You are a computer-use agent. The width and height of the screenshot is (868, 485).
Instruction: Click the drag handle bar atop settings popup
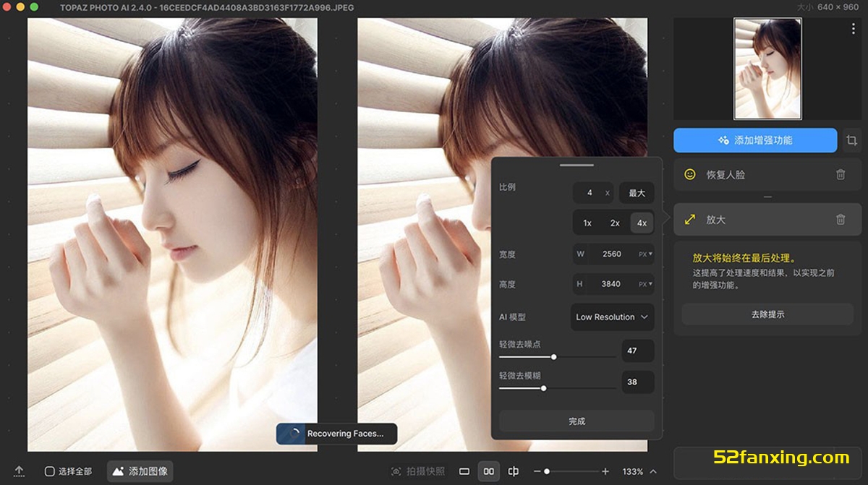[x=576, y=165]
